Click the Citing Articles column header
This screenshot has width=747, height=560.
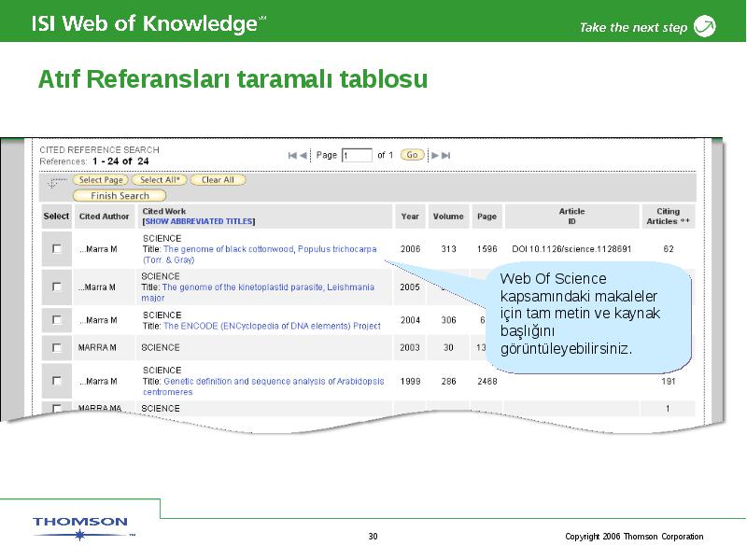point(668,217)
